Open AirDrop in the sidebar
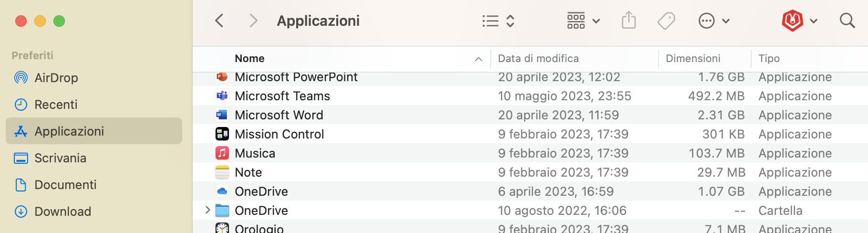The height and width of the screenshot is (233, 868). [56, 78]
